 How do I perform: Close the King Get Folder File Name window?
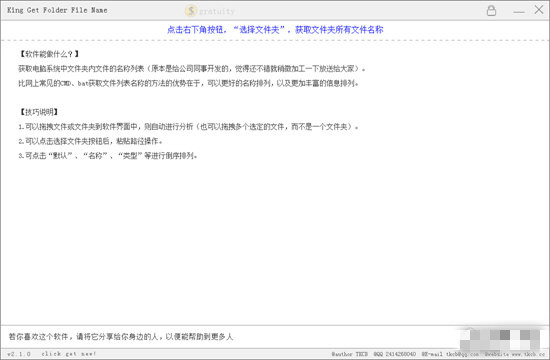(x=539, y=9)
